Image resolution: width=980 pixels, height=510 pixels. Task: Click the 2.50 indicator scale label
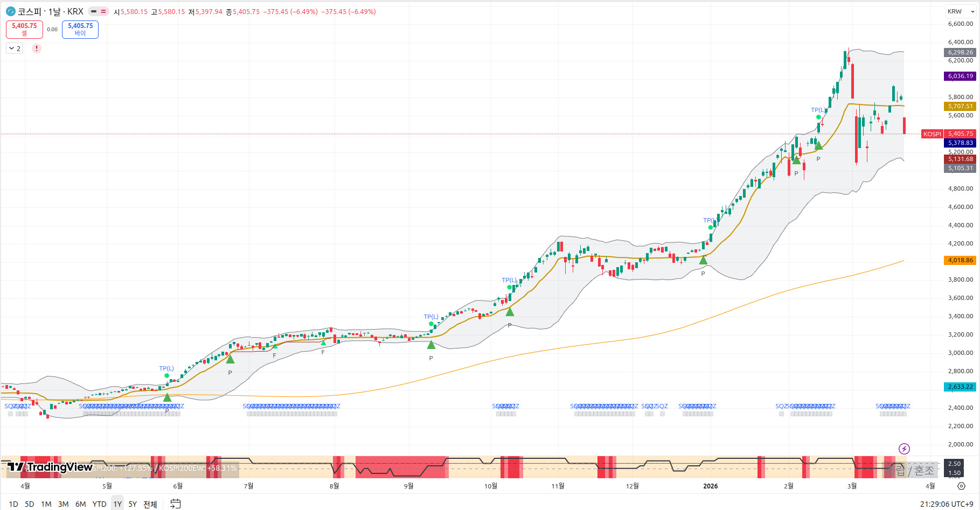(954, 464)
